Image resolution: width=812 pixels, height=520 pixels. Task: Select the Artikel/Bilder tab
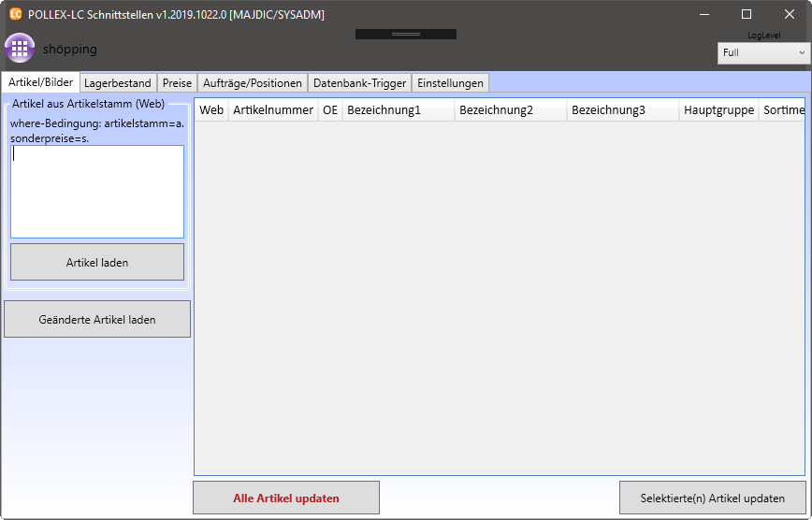pyautogui.click(x=40, y=82)
